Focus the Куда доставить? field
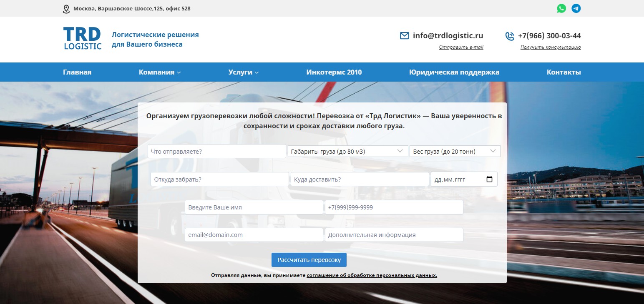Image resolution: width=644 pixels, height=304 pixels. [360, 179]
